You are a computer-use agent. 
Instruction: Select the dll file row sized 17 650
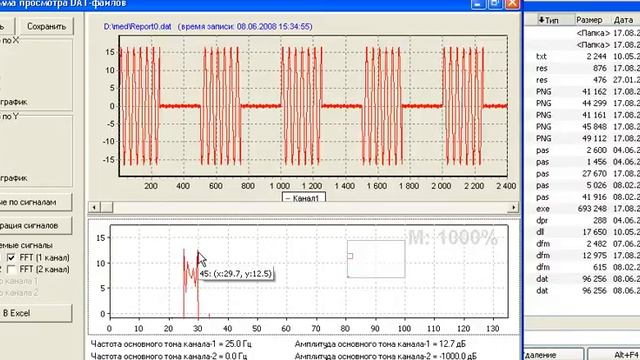[x=582, y=232]
